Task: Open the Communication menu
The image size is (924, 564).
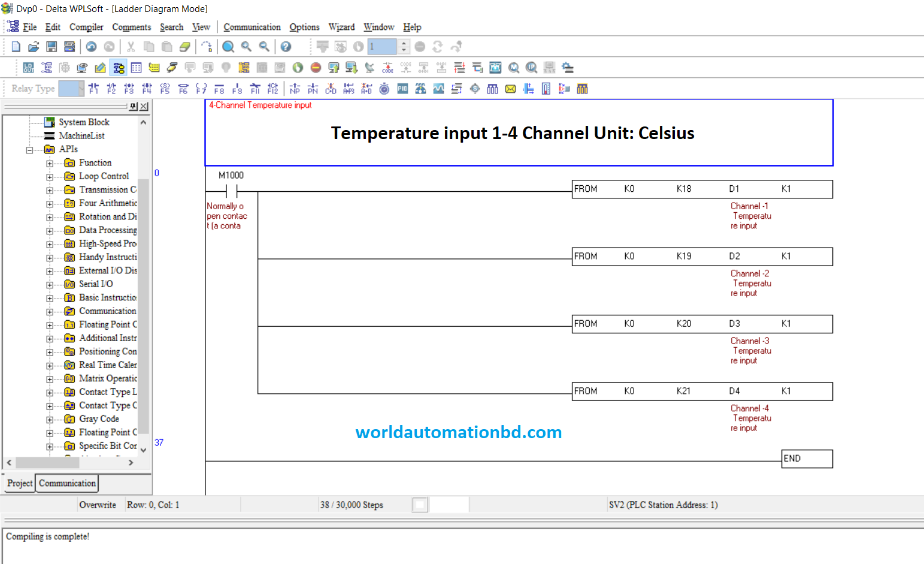Action: pyautogui.click(x=252, y=27)
